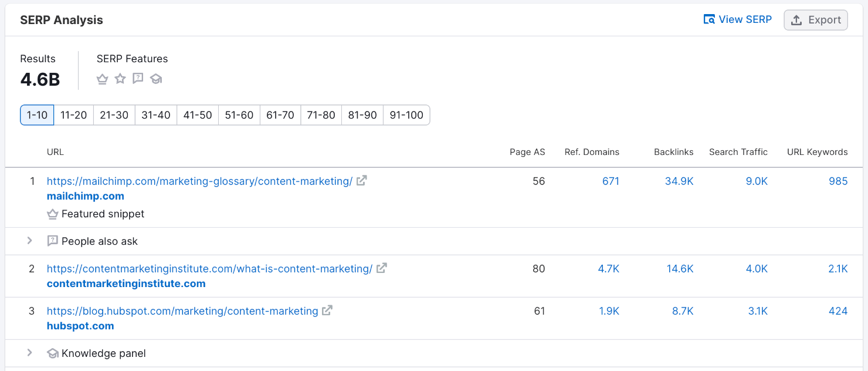
Task: Click mailchimp URL keywords 985
Action: (838, 181)
